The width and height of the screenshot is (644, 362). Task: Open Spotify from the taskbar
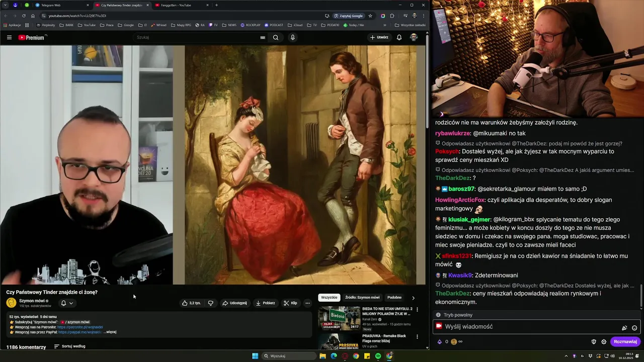pyautogui.click(x=378, y=356)
